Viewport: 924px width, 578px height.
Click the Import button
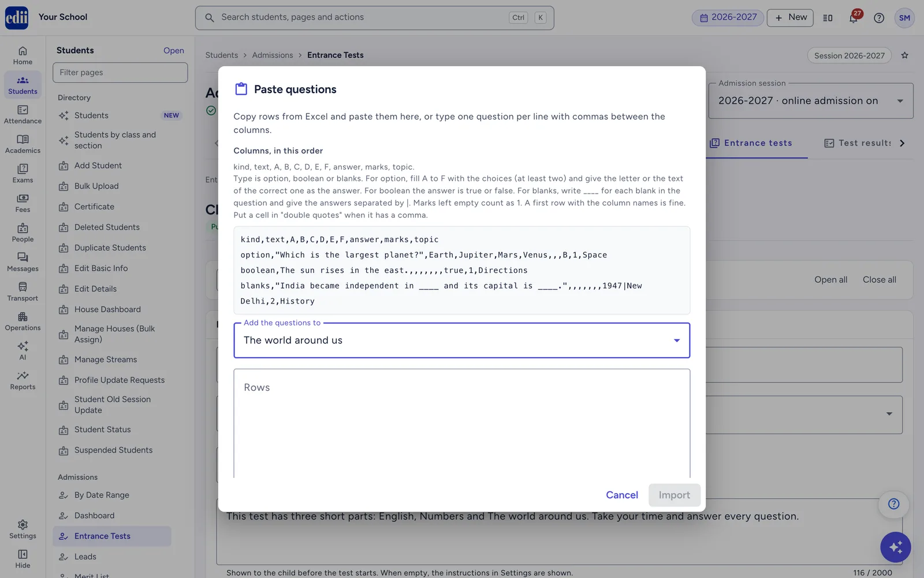675,495
